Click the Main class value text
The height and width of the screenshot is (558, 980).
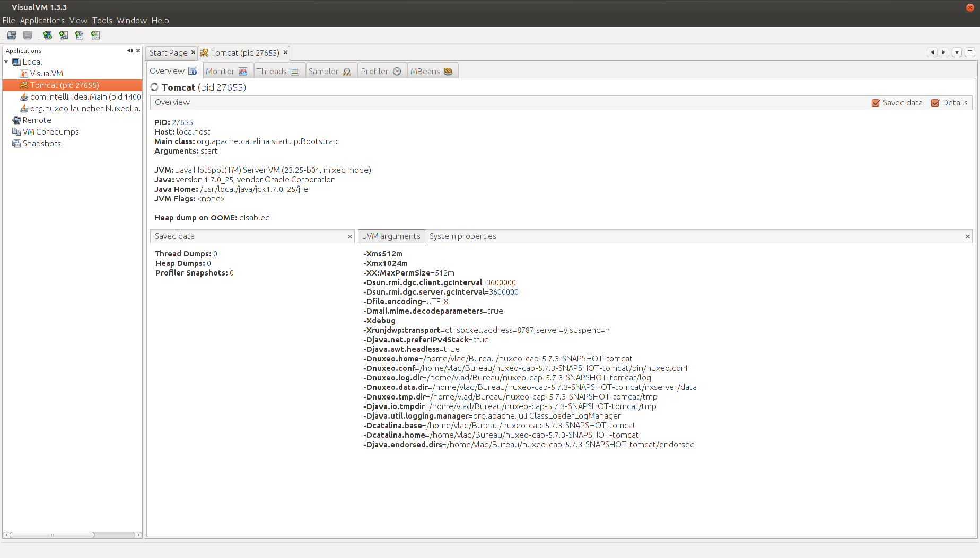click(x=267, y=141)
